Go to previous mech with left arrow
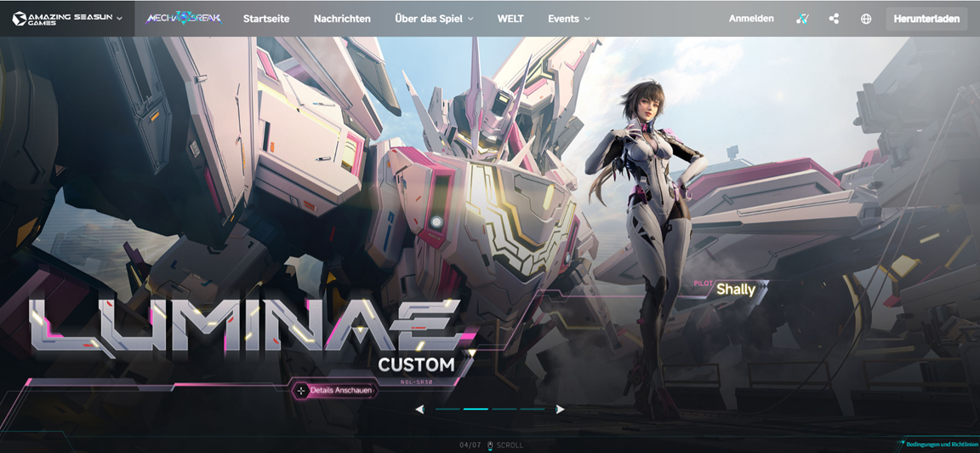The height and width of the screenshot is (453, 980). click(419, 410)
